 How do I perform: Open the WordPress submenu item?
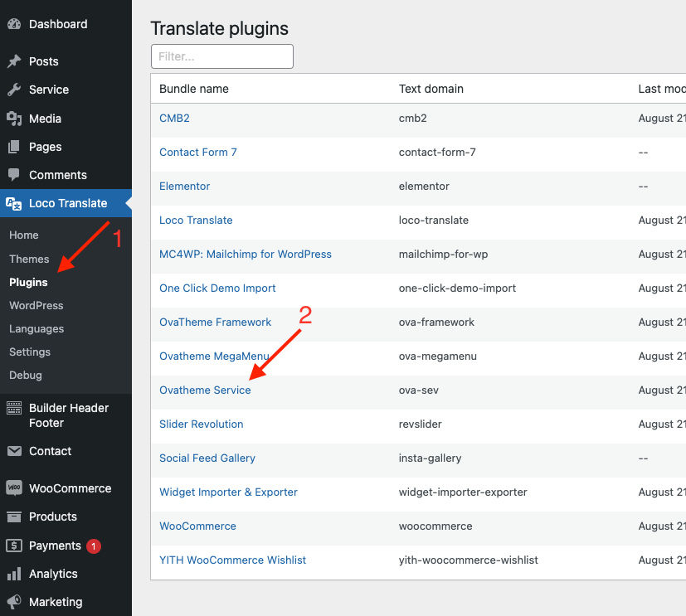[x=36, y=306]
